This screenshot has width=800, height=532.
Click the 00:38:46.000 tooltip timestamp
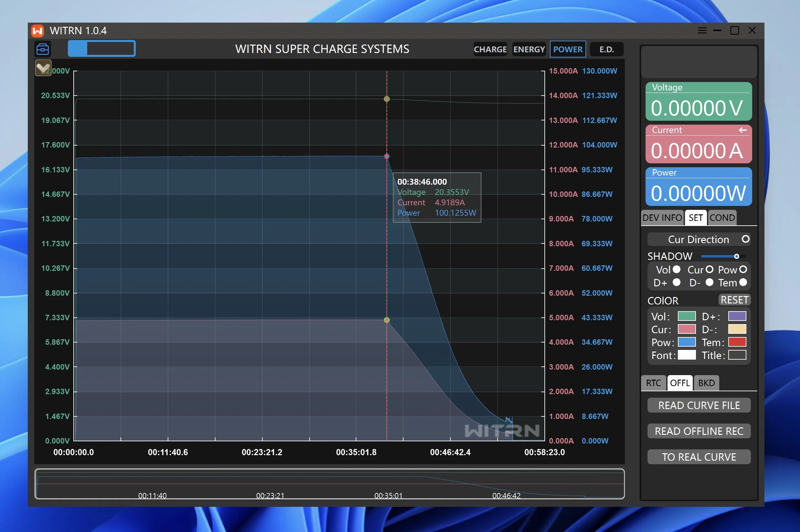point(422,182)
